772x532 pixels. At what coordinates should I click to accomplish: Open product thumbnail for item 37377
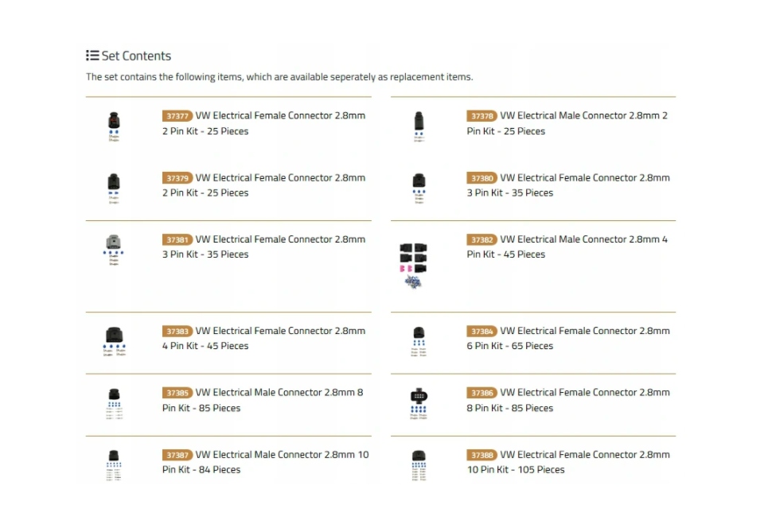tap(113, 126)
